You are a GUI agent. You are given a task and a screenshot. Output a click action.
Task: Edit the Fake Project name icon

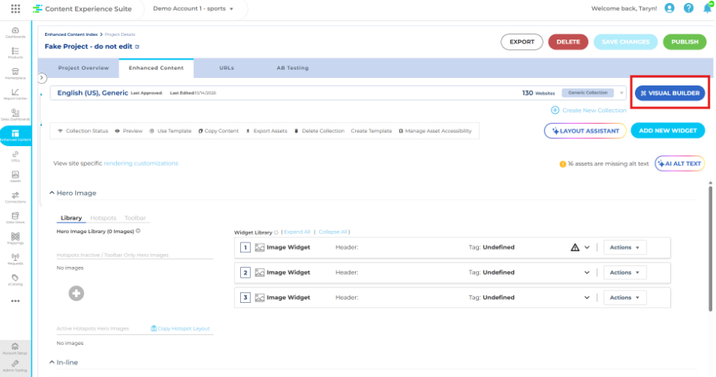pyautogui.click(x=137, y=47)
